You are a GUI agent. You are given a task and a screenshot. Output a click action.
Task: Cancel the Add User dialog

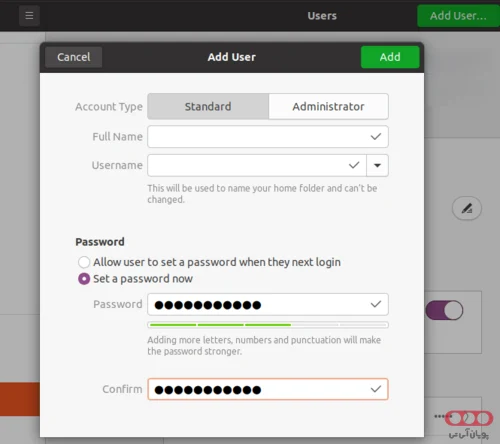click(x=74, y=57)
